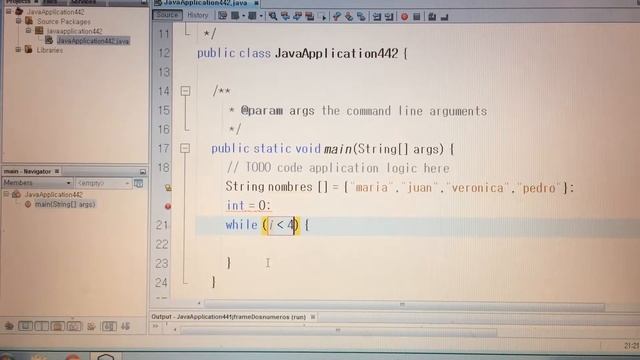The width and height of the screenshot is (640, 360).
Task: Click 'JavaApplication442' class name on line 12
Action: [x=337, y=53]
